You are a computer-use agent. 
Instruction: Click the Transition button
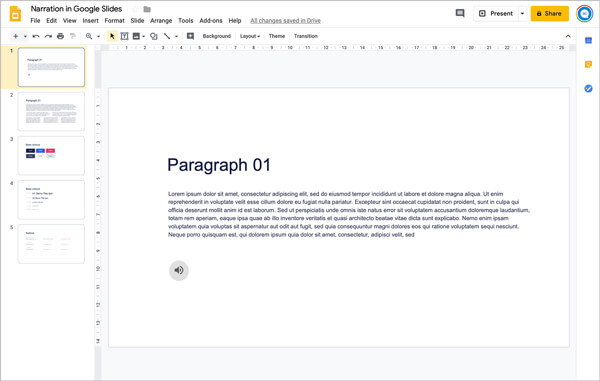[x=306, y=36]
